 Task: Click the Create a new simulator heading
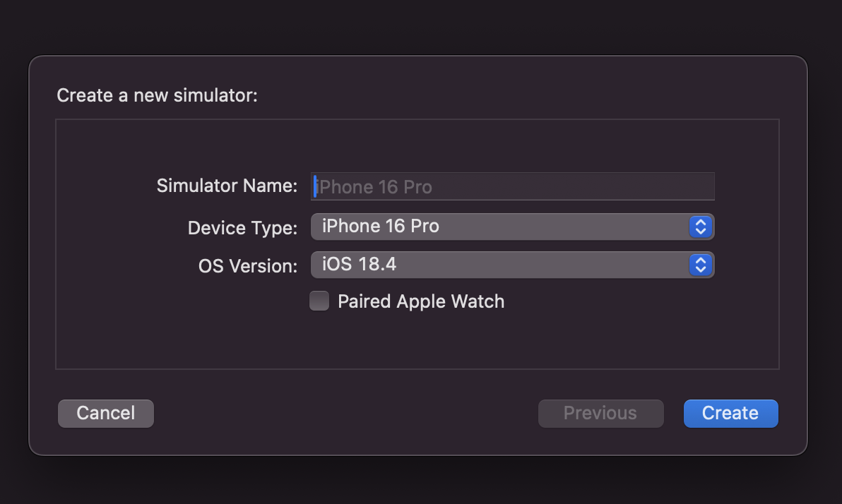pos(157,95)
